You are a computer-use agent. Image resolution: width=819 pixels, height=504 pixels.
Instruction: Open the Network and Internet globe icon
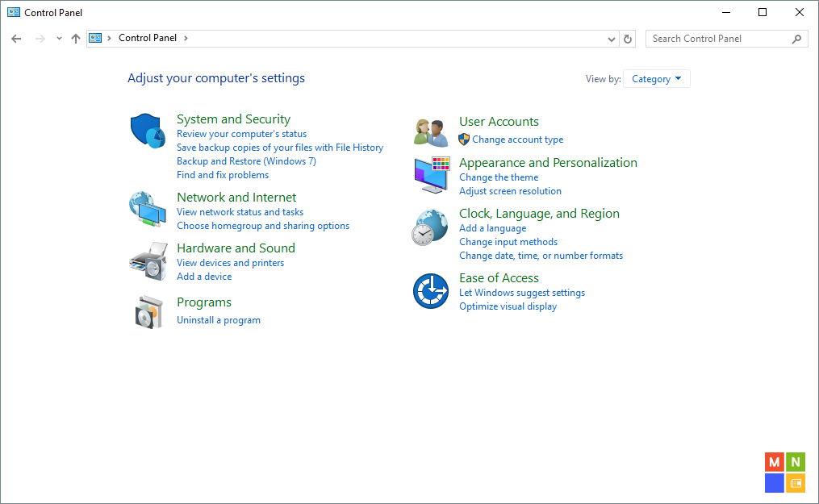[148, 209]
